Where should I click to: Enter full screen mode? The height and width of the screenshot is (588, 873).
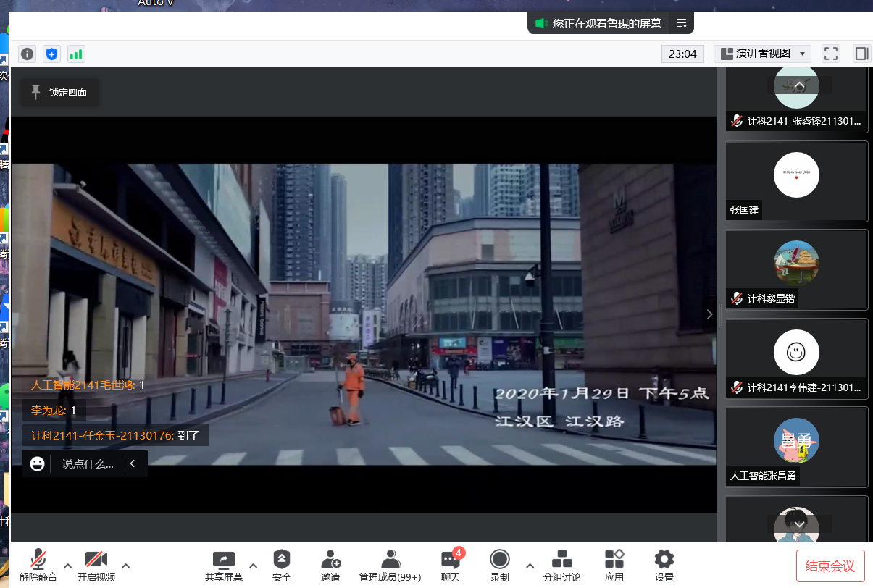tap(831, 54)
